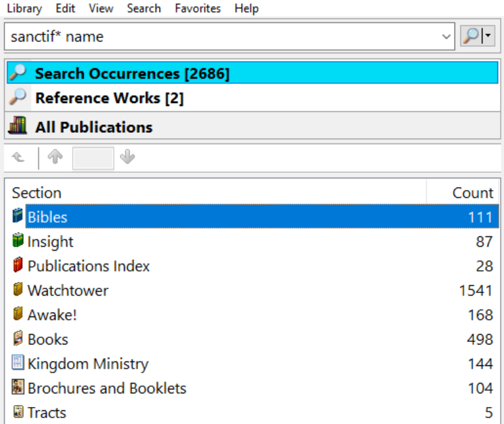This screenshot has height=424, width=504.
Task: Click the Watchtower book icon
Action: click(x=18, y=289)
